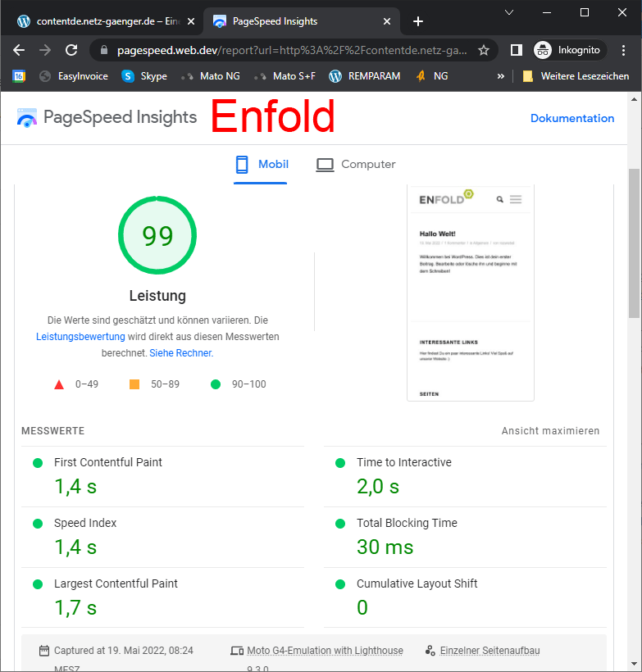Open the Inkognito profile button
Viewport: 642px width, 672px height.
tap(570, 50)
